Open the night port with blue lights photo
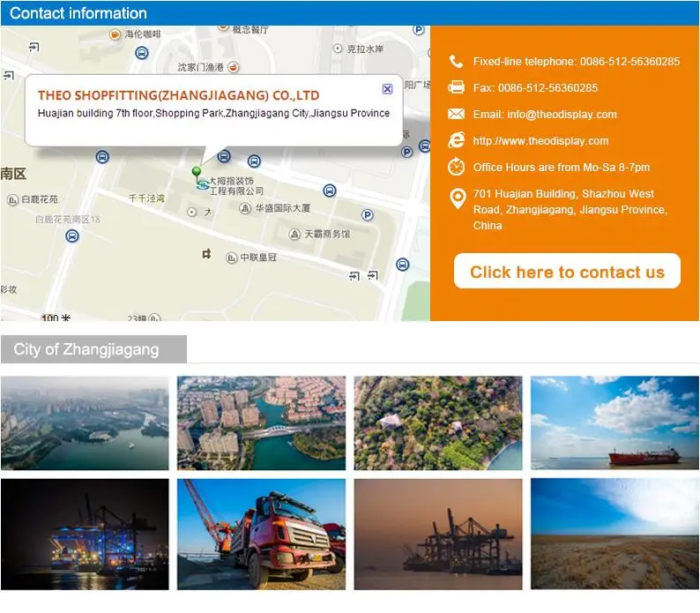The image size is (700, 613). click(x=85, y=534)
